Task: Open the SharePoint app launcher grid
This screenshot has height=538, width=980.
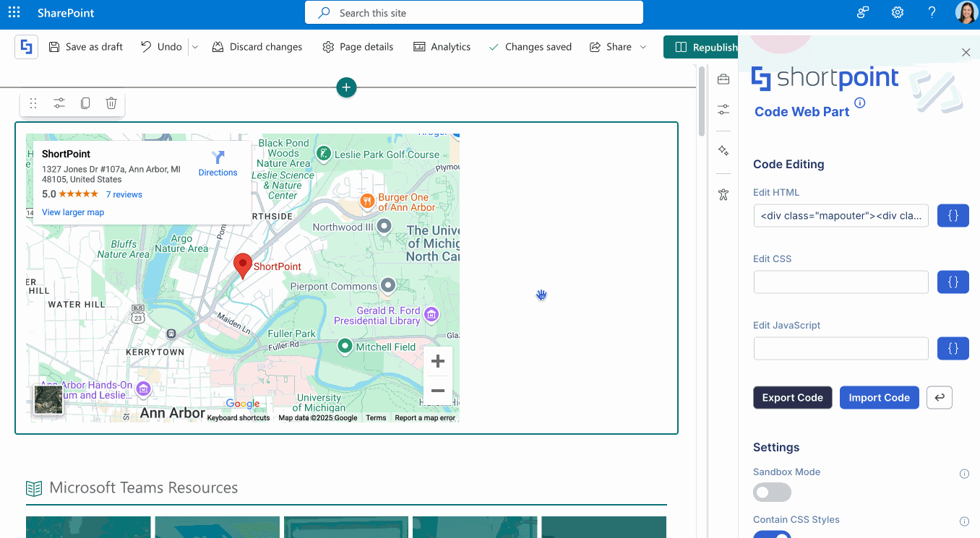Action: [x=14, y=13]
